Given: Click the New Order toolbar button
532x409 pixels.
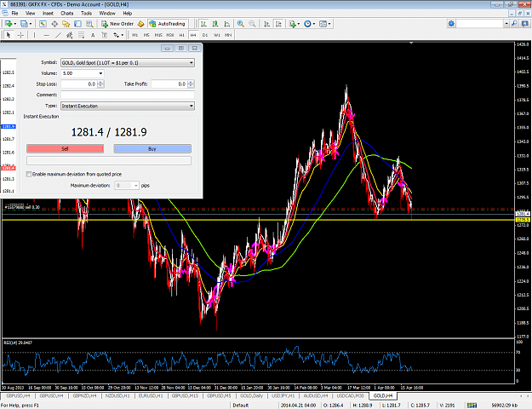Looking at the screenshot, I should [117, 24].
